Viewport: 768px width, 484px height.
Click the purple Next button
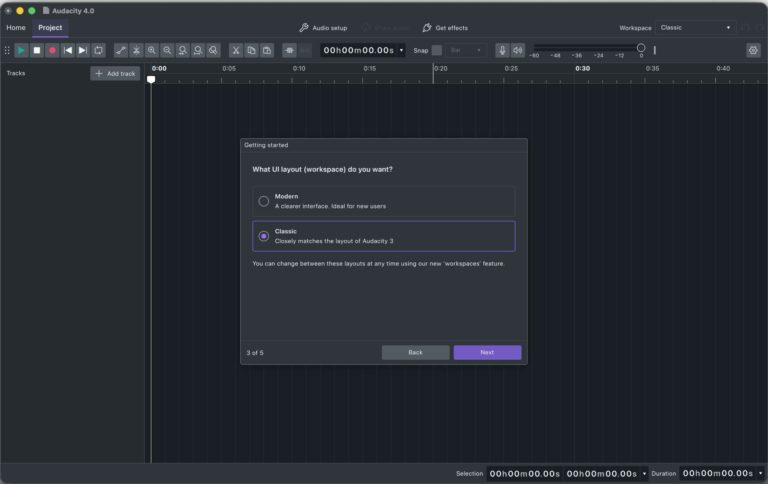click(x=487, y=353)
